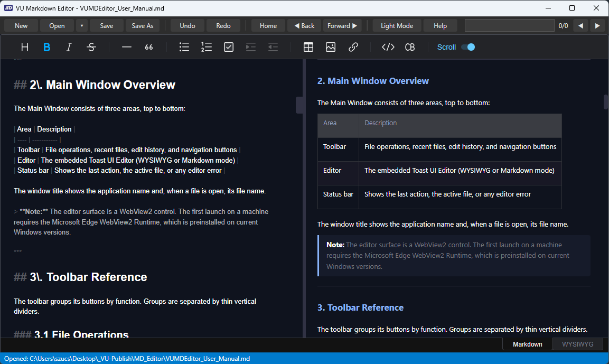The height and width of the screenshot is (364, 609).
Task: Focus the search input field
Action: (x=510, y=26)
